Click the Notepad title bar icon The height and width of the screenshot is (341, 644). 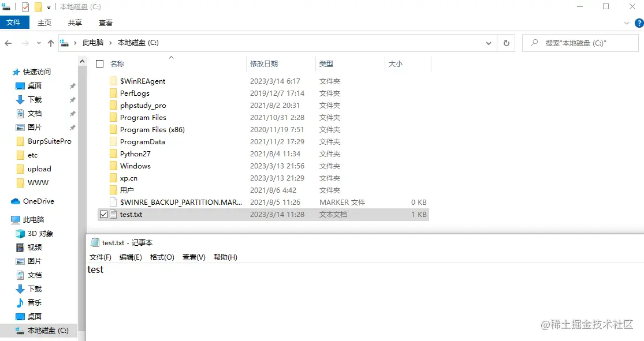(x=95, y=242)
